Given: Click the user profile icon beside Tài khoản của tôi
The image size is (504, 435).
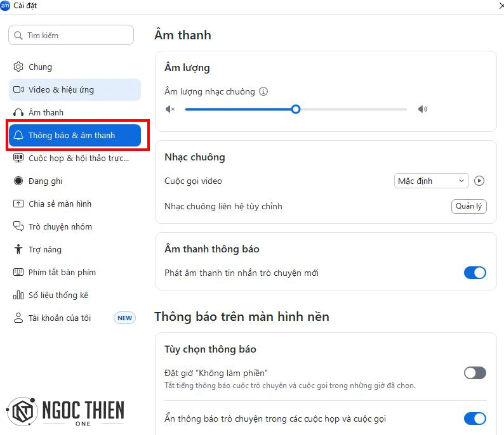Looking at the screenshot, I should [18, 318].
